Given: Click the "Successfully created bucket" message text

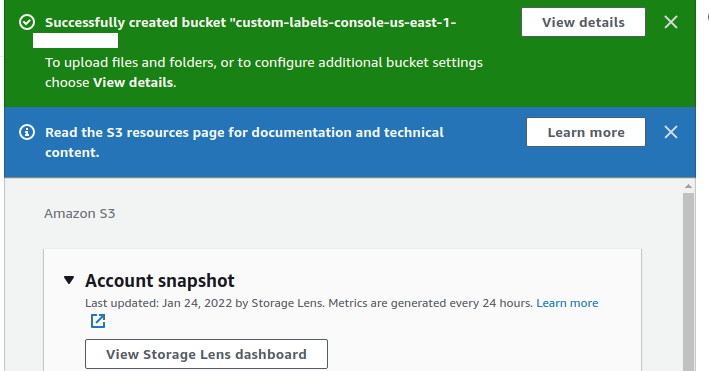Looking at the screenshot, I should coord(251,22).
